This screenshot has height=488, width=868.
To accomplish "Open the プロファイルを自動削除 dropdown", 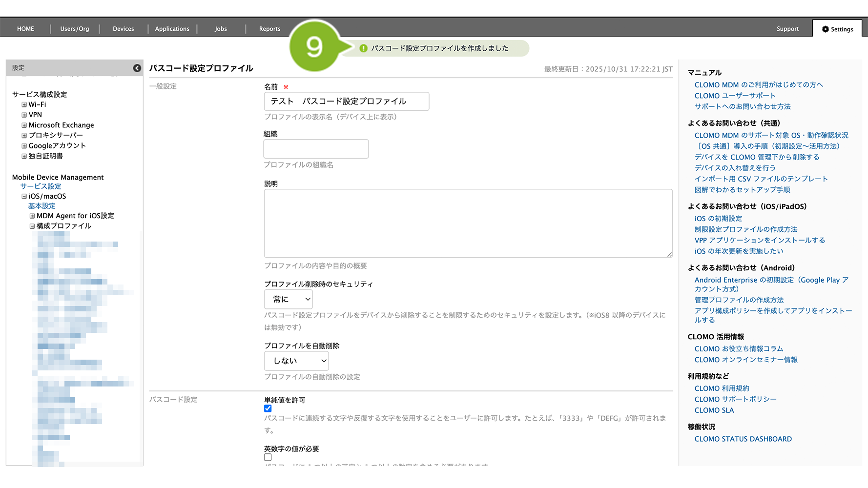I will click(x=296, y=361).
